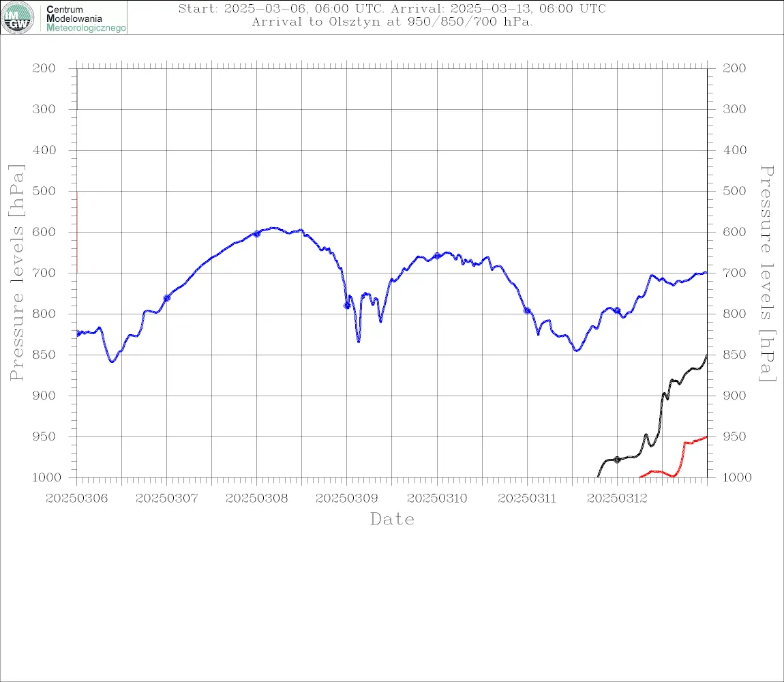This screenshot has height=682, width=784.
Task: Click left axis 800 label
Action: tap(44, 314)
